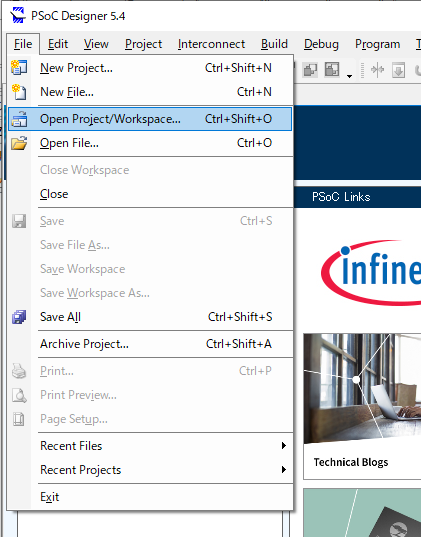Click the PSoC Designer app logo icon

pos(17,16)
